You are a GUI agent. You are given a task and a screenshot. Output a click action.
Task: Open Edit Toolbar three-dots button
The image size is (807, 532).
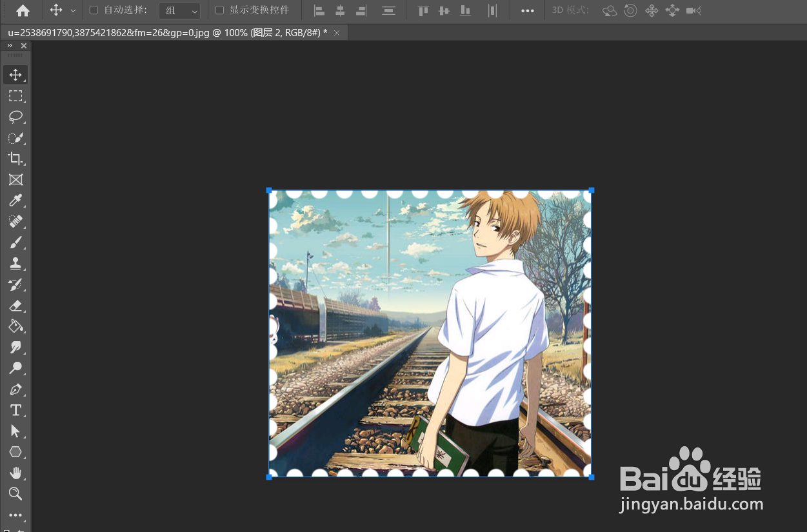click(x=15, y=515)
